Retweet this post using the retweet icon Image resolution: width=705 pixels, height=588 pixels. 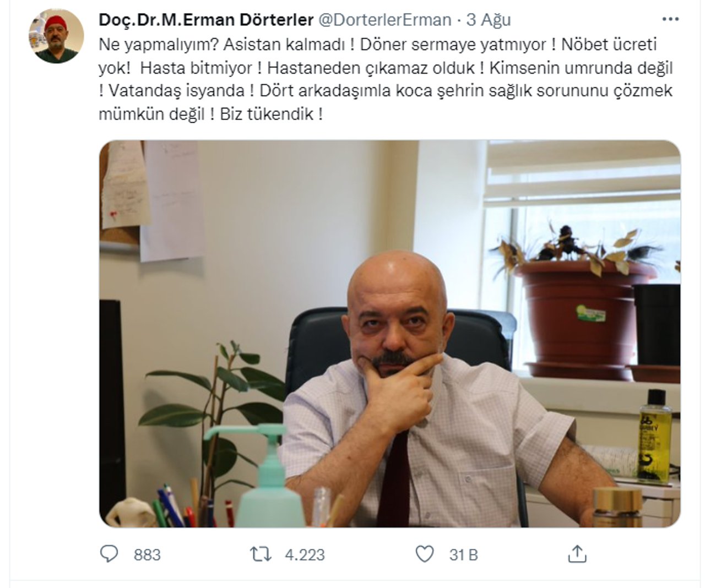pos(261,554)
